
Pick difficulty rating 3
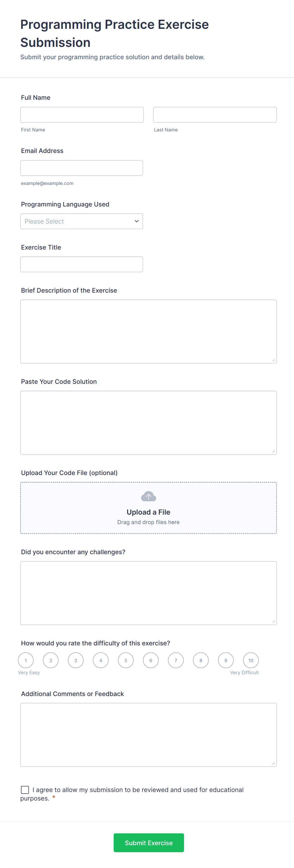76,661
